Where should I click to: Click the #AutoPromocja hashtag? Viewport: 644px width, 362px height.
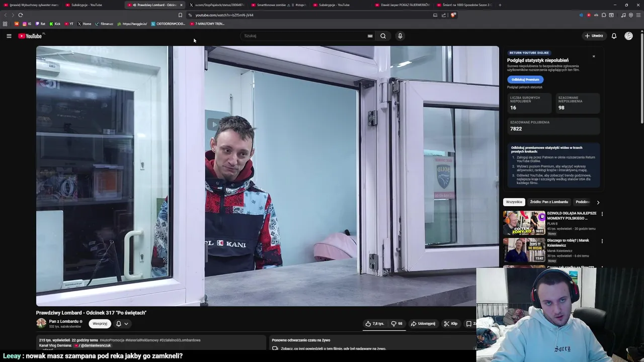coord(112,340)
